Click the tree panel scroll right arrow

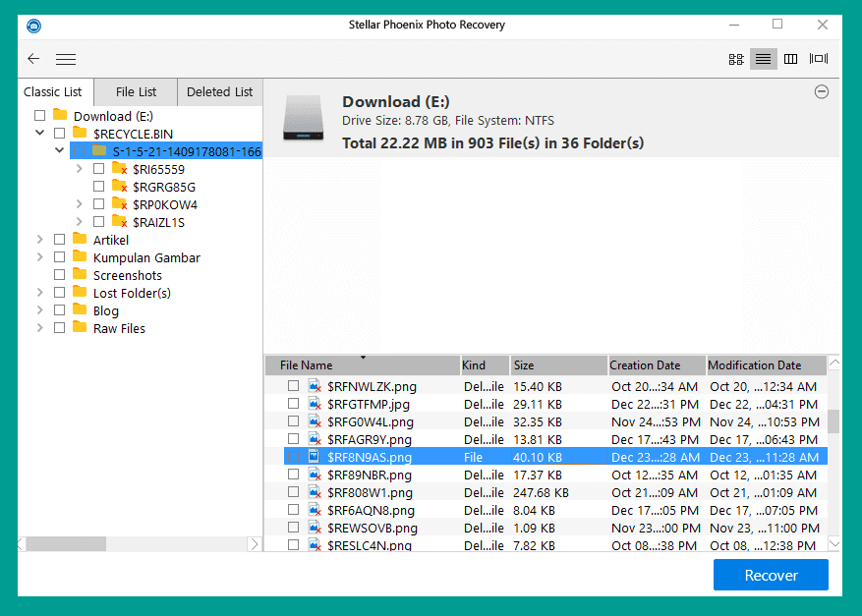255,544
